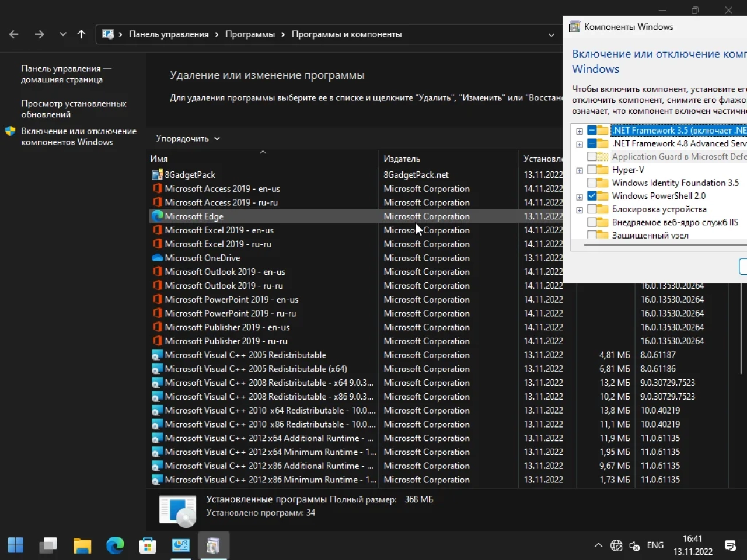The height and width of the screenshot is (560, 747).
Task: Show hidden tray icons chevron
Action: click(x=598, y=545)
